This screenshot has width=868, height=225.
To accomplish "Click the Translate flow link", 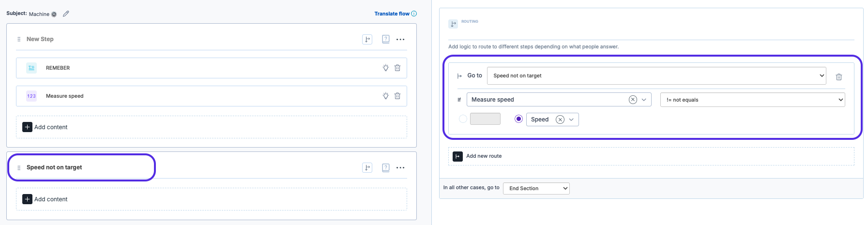I will [392, 14].
